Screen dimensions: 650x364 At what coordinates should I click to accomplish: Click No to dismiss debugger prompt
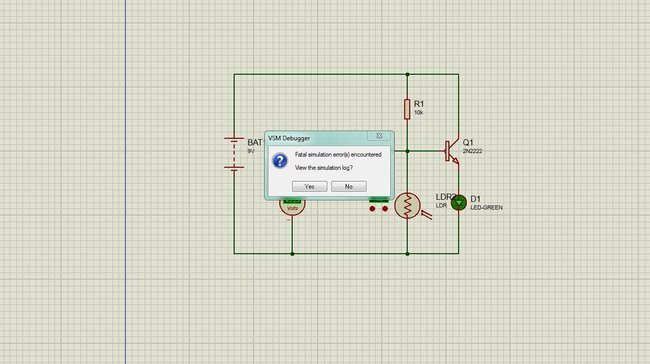tap(349, 187)
